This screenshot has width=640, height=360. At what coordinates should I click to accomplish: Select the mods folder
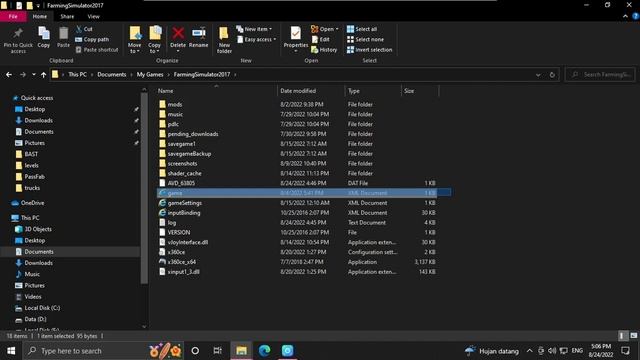pos(175,104)
